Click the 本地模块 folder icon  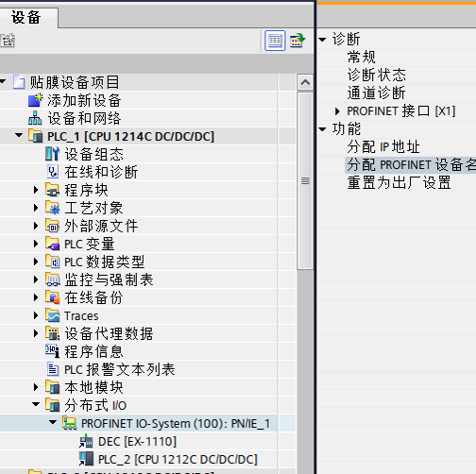point(53,387)
